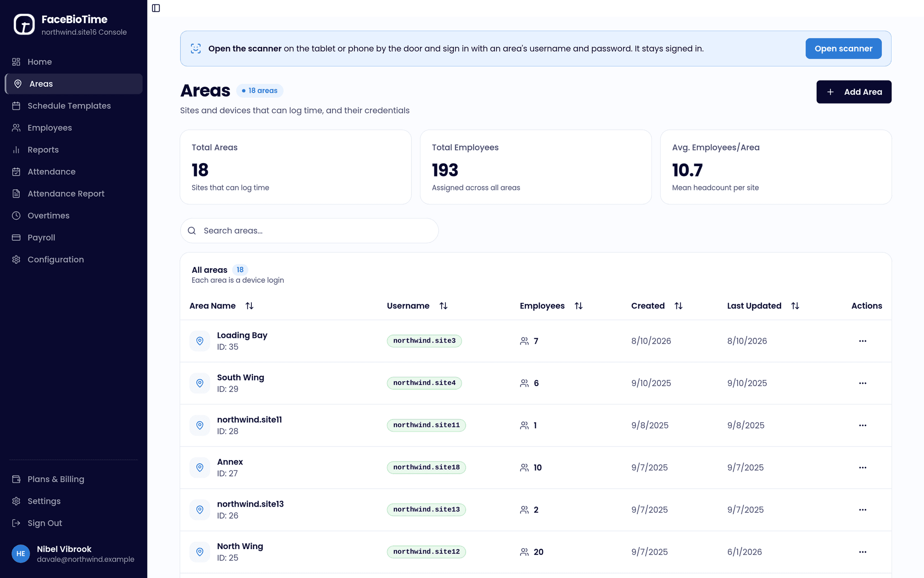The height and width of the screenshot is (578, 924).
Task: Click the North Wing location pin icon
Action: (x=200, y=552)
